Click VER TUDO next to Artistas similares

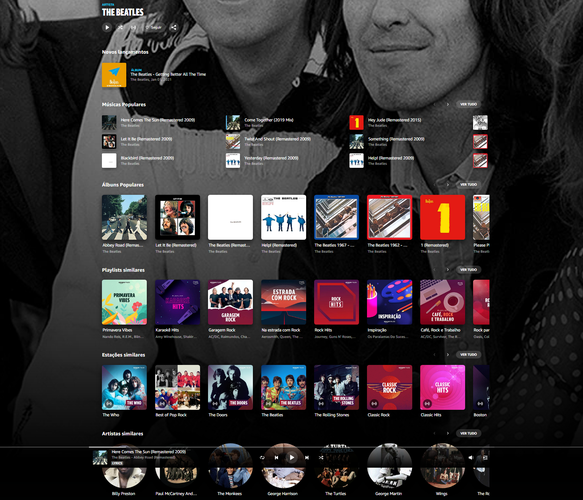pyautogui.click(x=468, y=433)
